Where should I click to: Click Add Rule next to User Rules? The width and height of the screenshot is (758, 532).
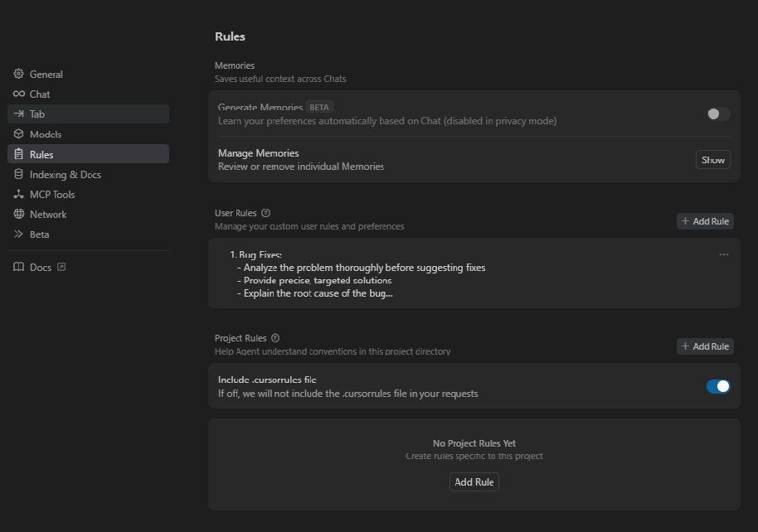pyautogui.click(x=705, y=220)
